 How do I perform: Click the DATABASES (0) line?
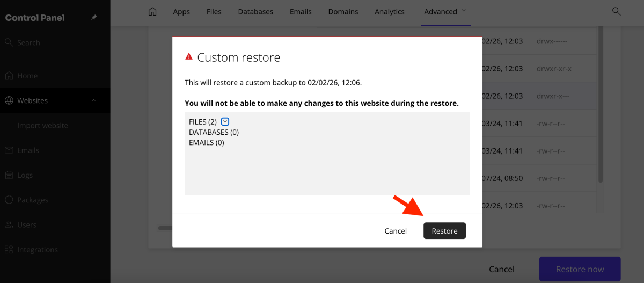(x=214, y=132)
